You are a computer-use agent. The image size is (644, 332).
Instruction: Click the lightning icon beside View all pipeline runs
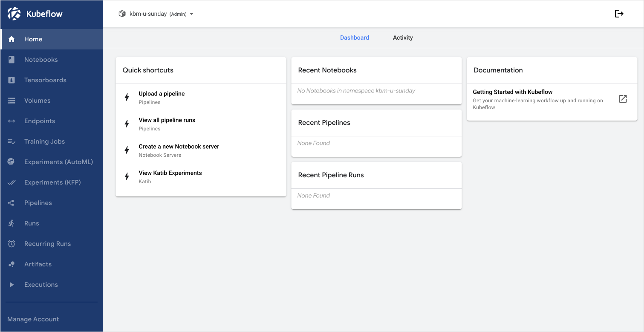coord(127,124)
